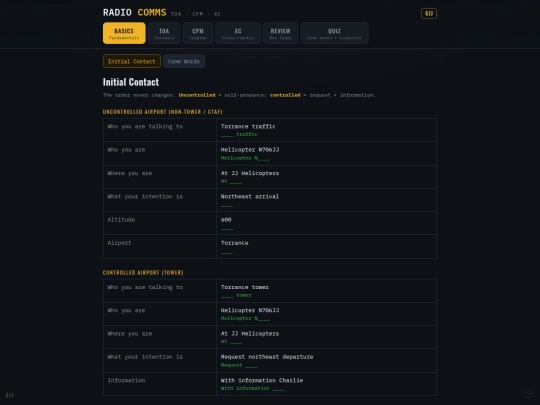Open the BASICS Fundamentals tab
Viewport: 540px width, 405px height.
(x=124, y=33)
